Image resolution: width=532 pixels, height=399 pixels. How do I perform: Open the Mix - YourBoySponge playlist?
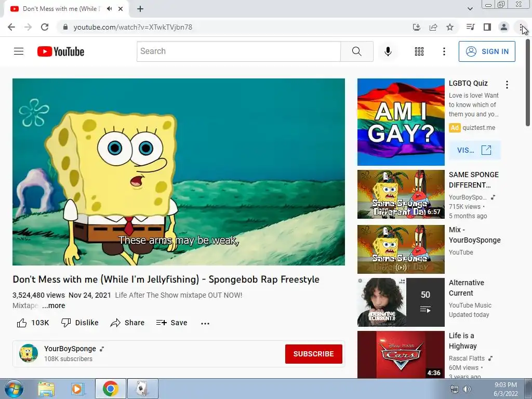(401, 249)
